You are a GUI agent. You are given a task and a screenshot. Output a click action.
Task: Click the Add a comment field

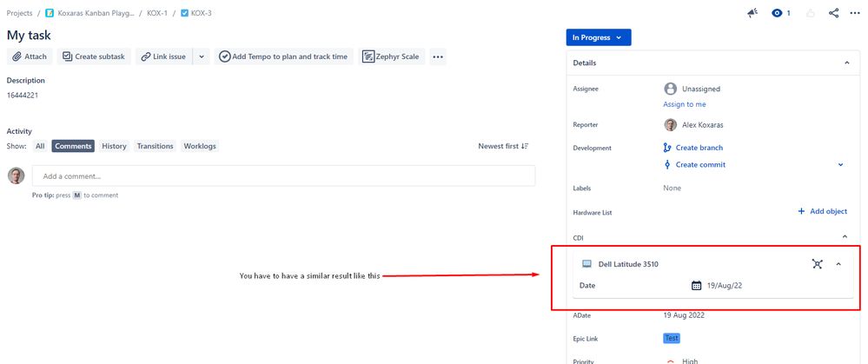tap(283, 175)
